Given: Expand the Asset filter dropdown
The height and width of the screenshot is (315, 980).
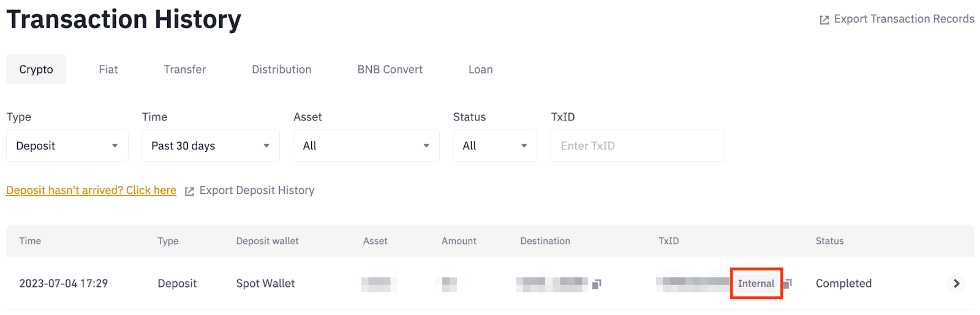Looking at the screenshot, I should click(x=366, y=146).
